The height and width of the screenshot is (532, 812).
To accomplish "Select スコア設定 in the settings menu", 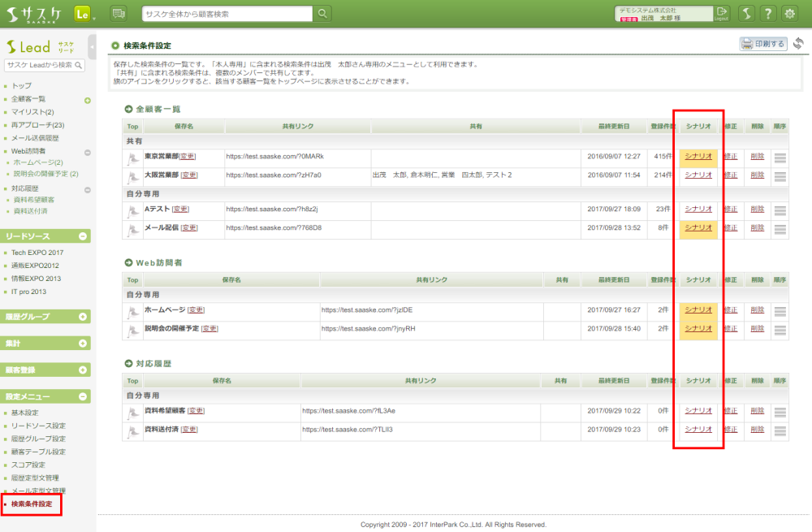I will (x=31, y=465).
